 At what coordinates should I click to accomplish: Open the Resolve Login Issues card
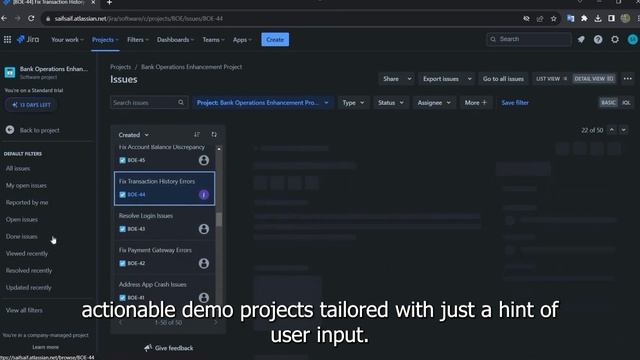point(164,222)
